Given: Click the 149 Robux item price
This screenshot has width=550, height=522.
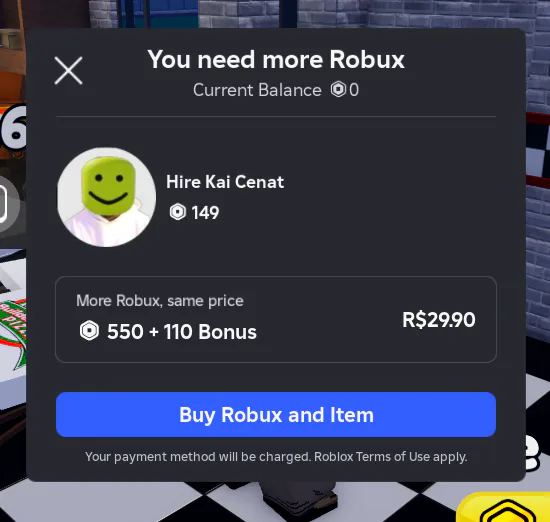Looking at the screenshot, I should point(205,212).
